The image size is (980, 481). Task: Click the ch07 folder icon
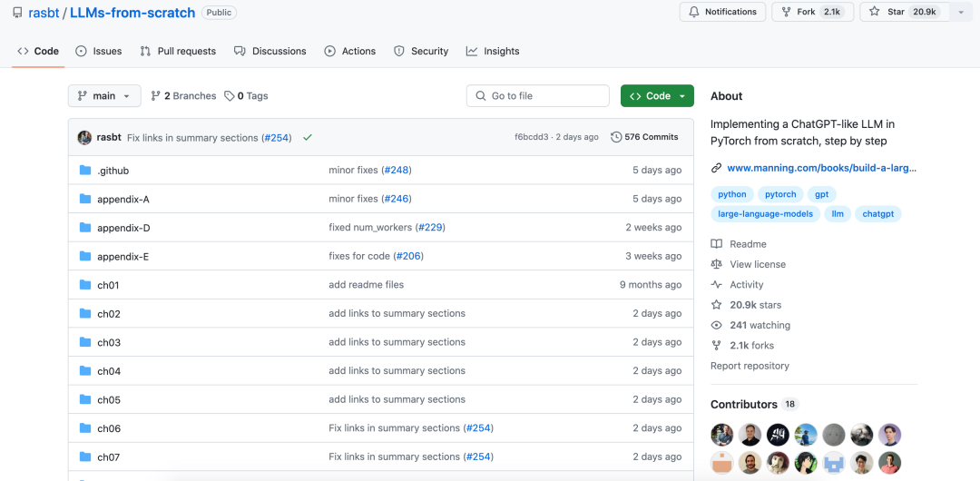(85, 456)
